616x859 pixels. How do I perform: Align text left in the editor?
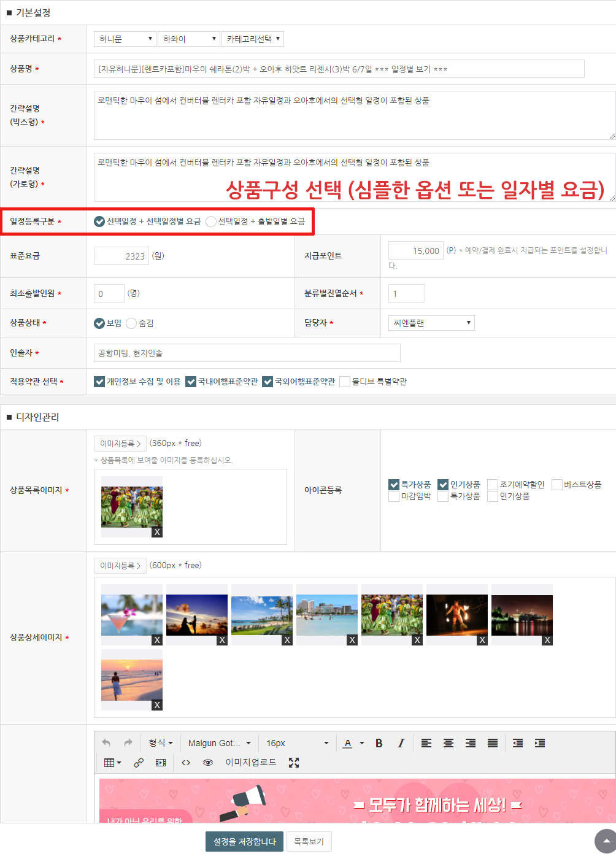(x=426, y=743)
